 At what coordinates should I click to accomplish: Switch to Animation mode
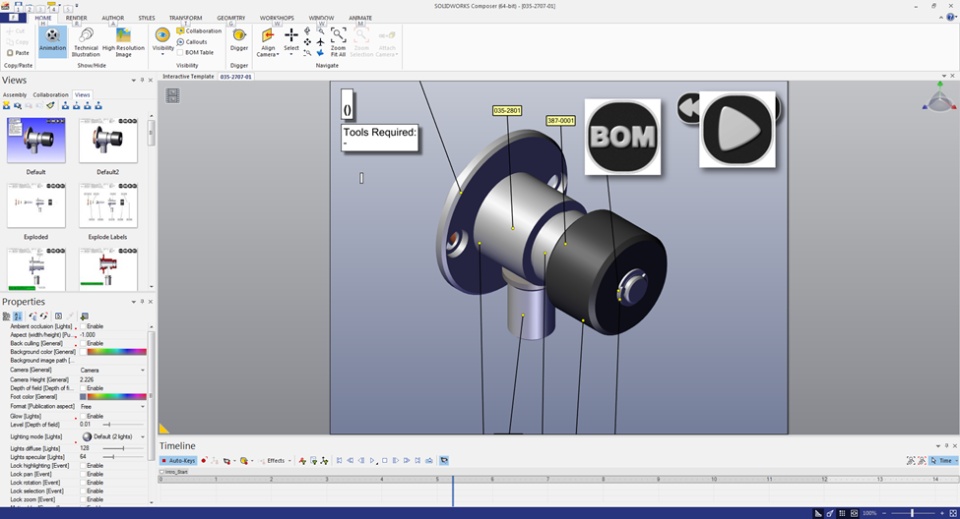tap(53, 42)
